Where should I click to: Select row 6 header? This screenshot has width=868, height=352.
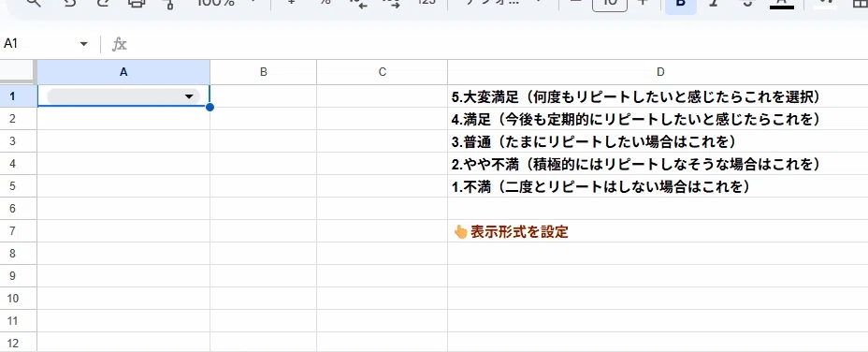point(19,209)
